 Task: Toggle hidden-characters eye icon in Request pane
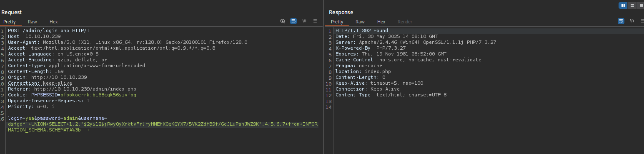click(283, 20)
